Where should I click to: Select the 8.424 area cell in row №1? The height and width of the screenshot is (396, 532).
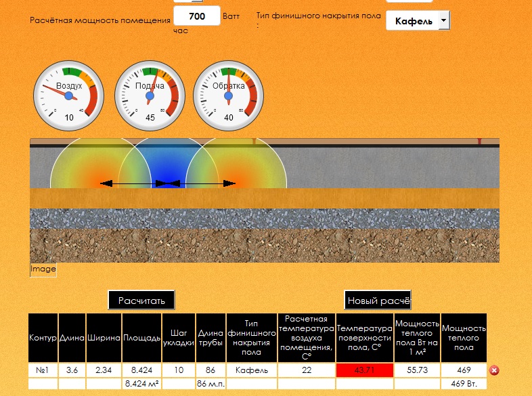pos(142,370)
